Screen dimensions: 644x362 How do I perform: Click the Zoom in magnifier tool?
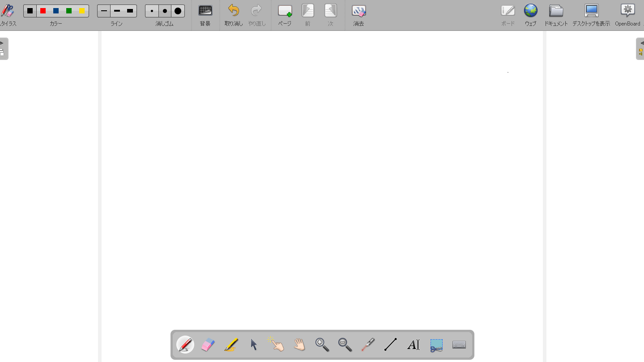tap(322, 345)
